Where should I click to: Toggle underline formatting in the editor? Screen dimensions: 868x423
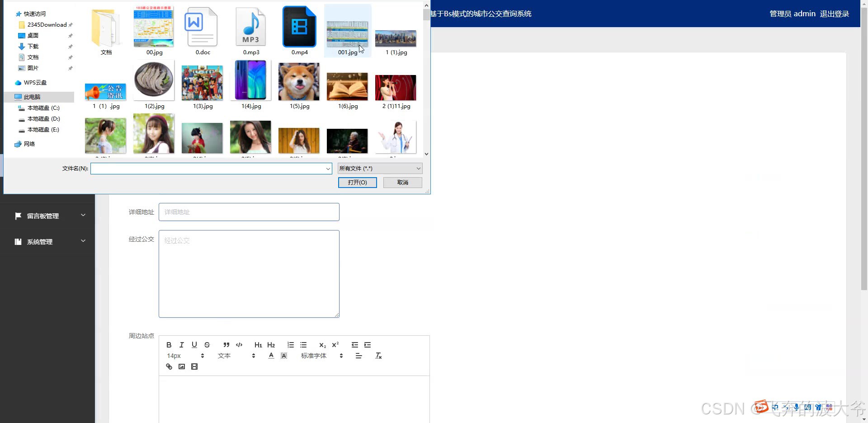click(x=194, y=345)
